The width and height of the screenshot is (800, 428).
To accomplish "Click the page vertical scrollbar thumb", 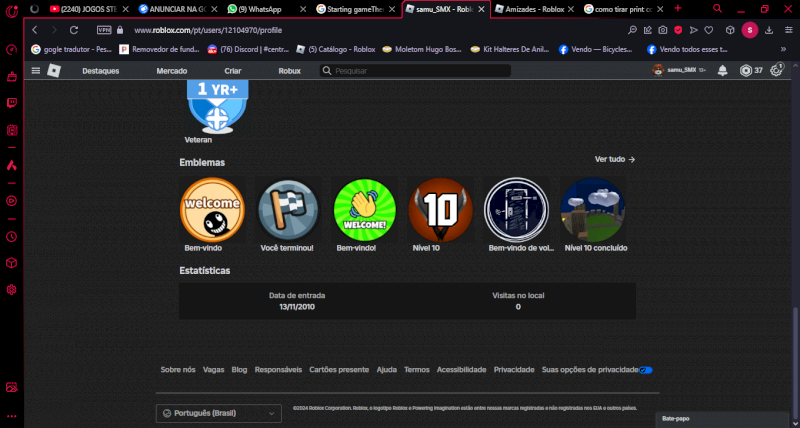I will (x=794, y=362).
